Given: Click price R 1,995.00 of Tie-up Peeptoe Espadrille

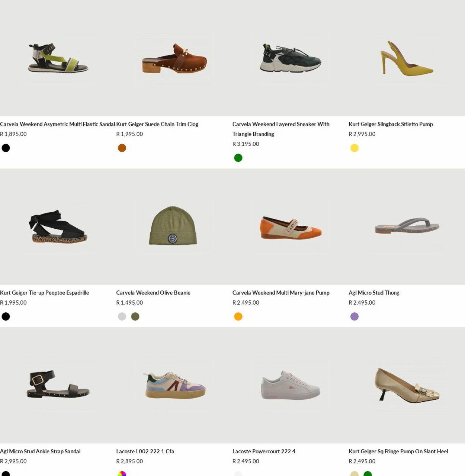Looking at the screenshot, I should click(x=13, y=303).
